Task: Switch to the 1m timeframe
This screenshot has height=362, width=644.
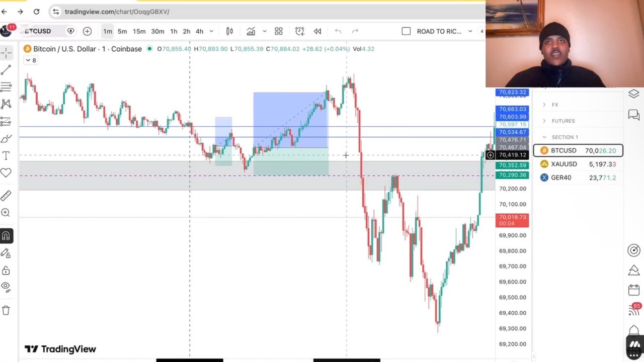Action: pyautogui.click(x=108, y=31)
